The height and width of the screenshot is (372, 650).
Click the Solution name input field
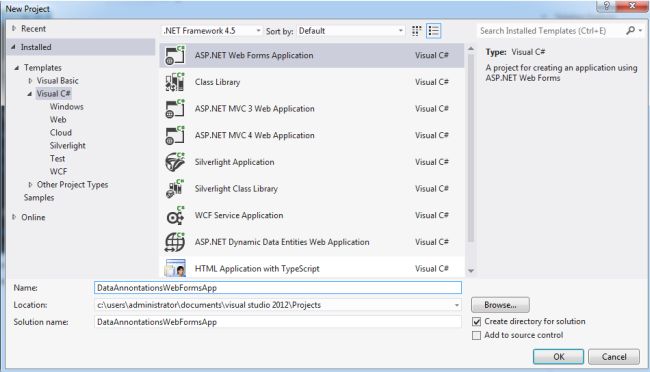278,322
